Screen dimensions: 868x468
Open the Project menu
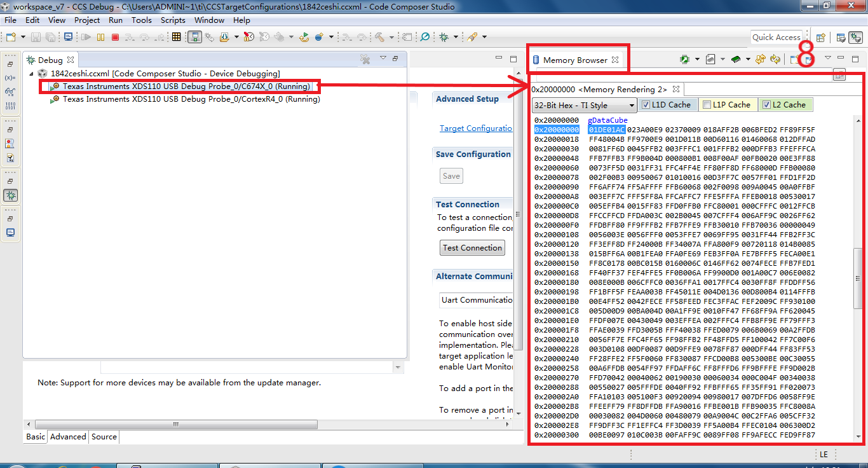pyautogui.click(x=87, y=20)
